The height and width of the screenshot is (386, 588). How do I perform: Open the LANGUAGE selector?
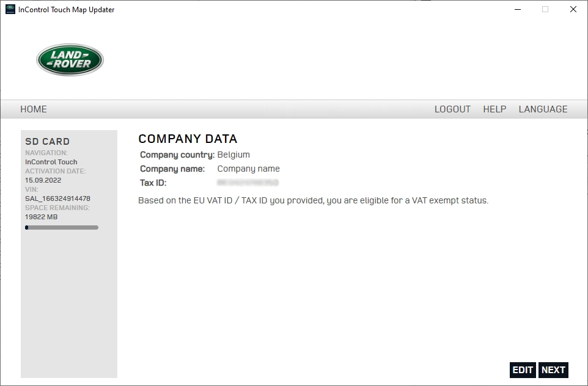point(543,109)
